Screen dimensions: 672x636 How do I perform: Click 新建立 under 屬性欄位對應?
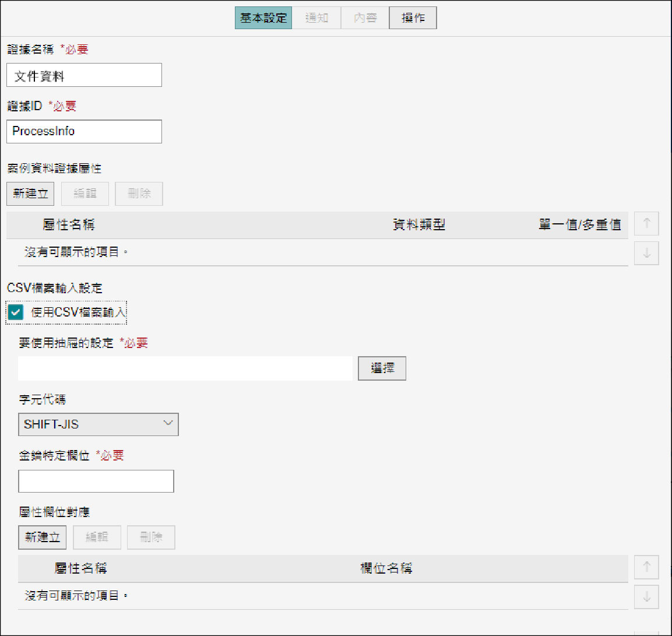pos(42,537)
